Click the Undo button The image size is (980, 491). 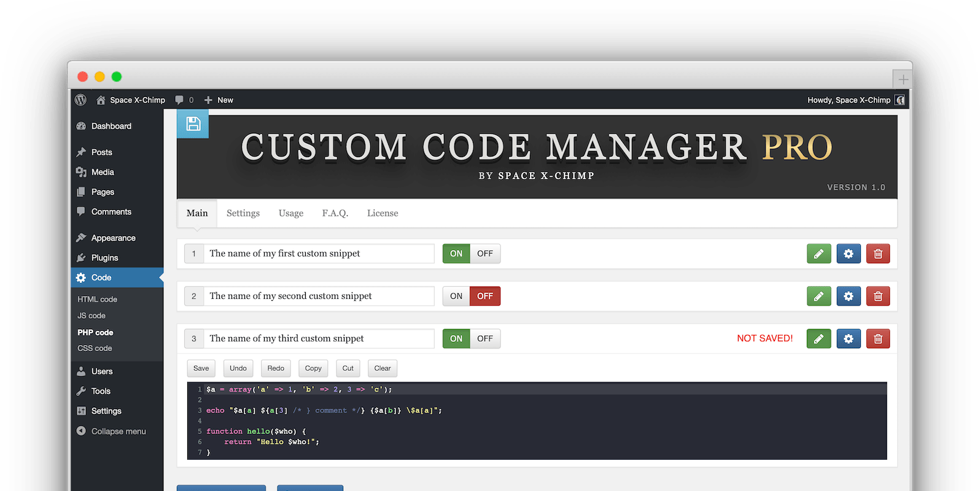pos(238,368)
